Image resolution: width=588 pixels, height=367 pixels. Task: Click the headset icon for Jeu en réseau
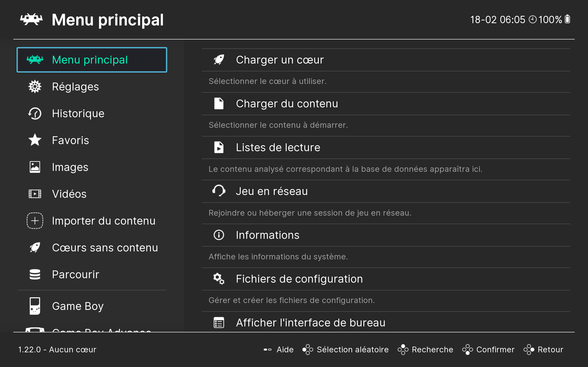tap(219, 191)
